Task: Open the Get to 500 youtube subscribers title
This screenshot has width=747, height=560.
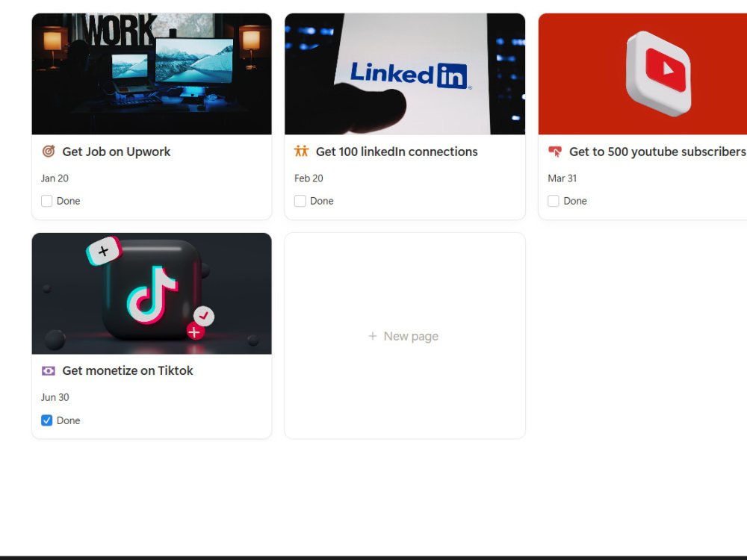Action: (x=657, y=152)
